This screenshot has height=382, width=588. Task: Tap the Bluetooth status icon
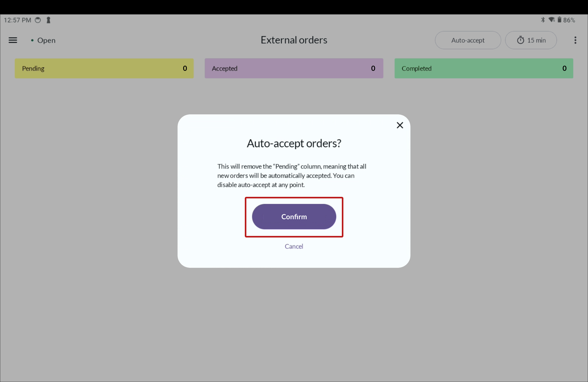543,20
